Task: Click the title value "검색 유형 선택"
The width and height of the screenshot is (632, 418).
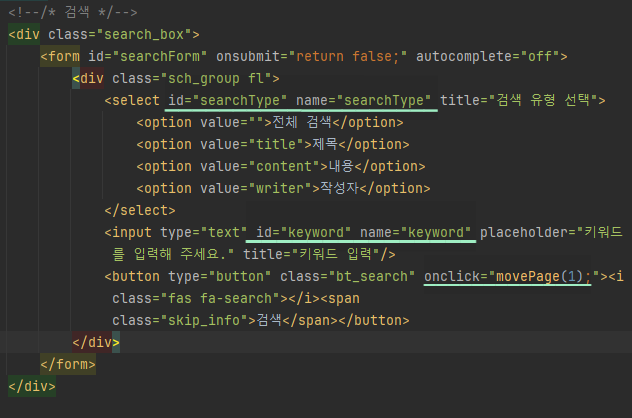Action: click(x=543, y=100)
